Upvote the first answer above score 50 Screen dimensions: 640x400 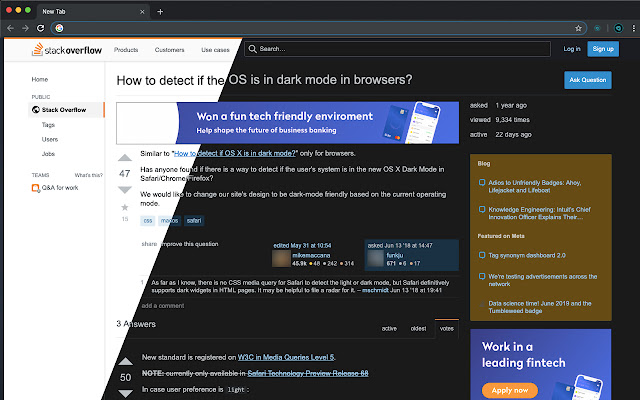(x=125, y=361)
